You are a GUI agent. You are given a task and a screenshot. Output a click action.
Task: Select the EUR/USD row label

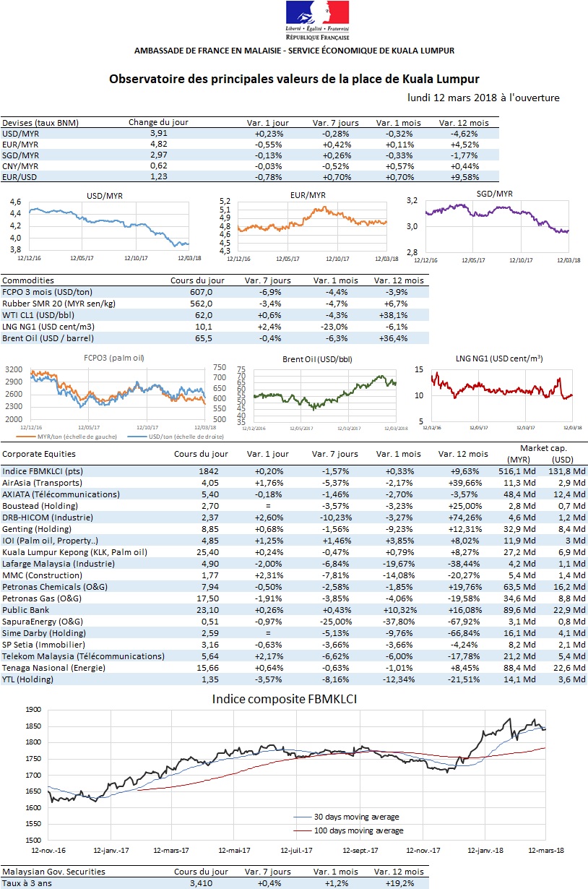pos(22,176)
